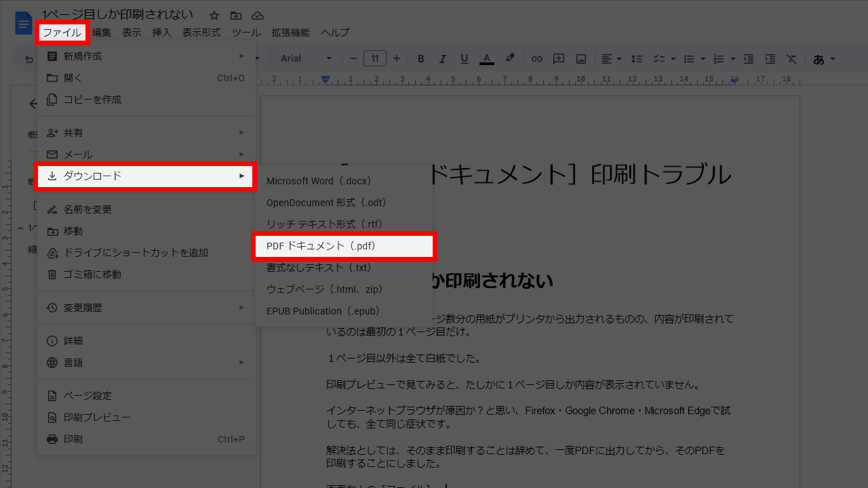Download as 書式なしテキスト (.txt)
The image size is (868, 488).
344,268
